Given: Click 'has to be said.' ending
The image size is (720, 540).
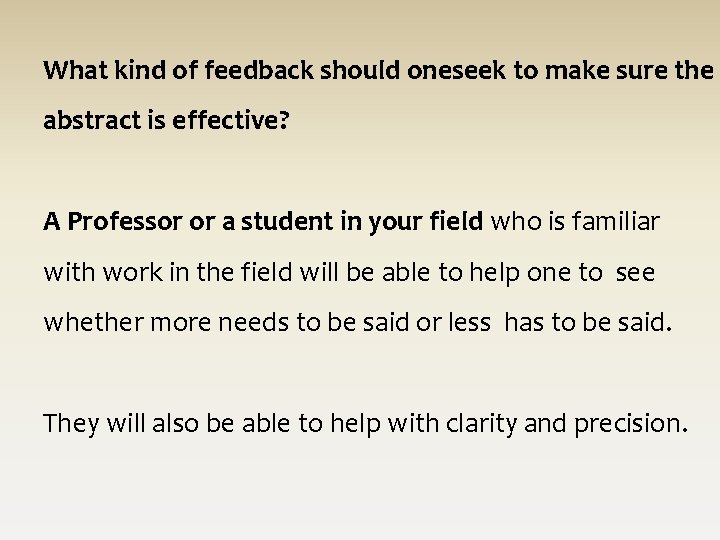Looking at the screenshot, I should coord(588,322).
